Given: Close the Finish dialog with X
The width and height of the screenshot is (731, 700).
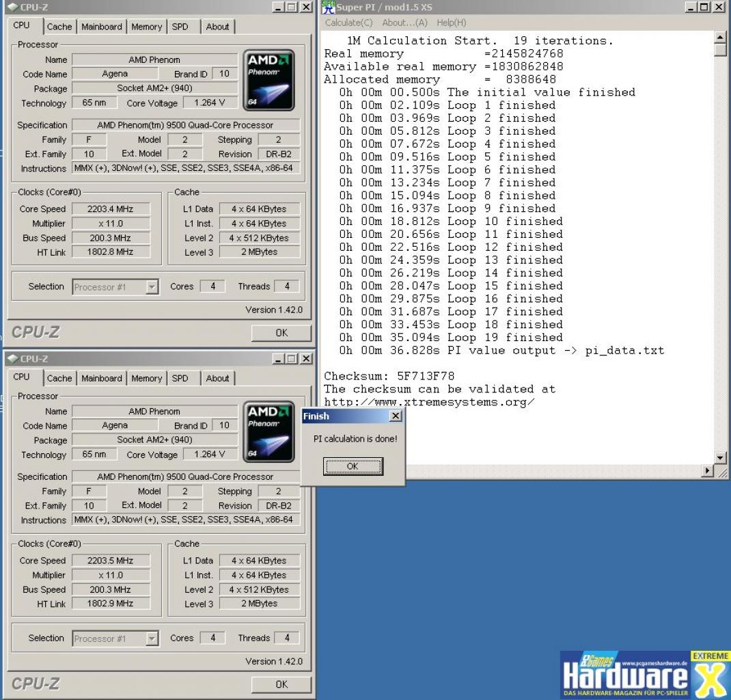Looking at the screenshot, I should (396, 416).
